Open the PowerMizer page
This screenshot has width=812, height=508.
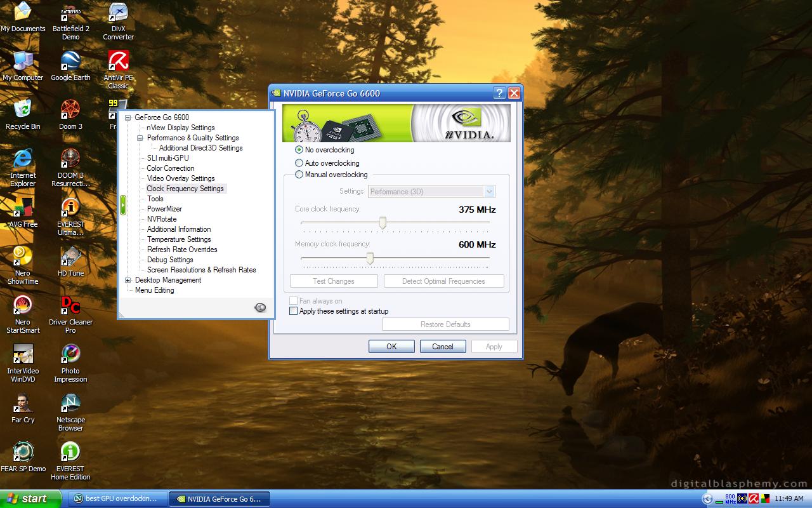[165, 209]
